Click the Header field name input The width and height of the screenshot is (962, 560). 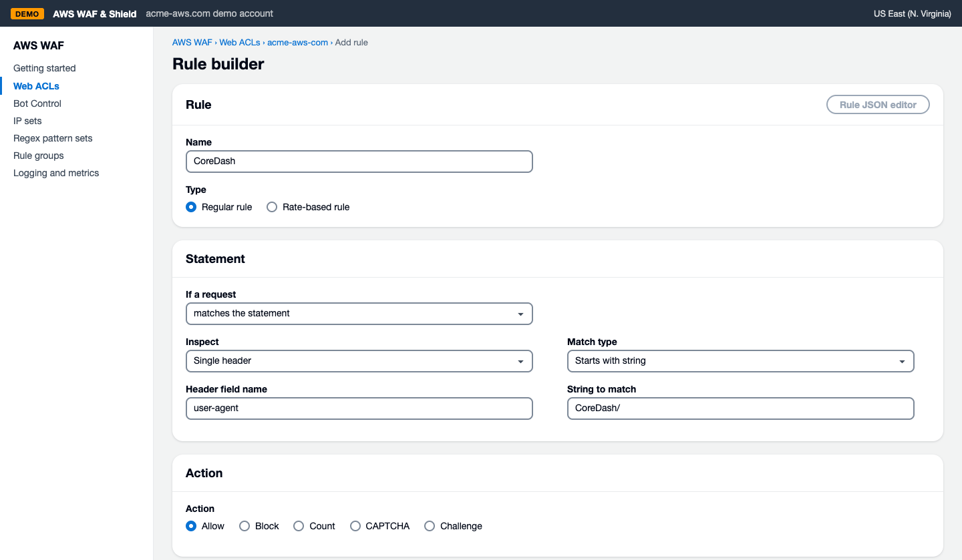[x=359, y=408]
